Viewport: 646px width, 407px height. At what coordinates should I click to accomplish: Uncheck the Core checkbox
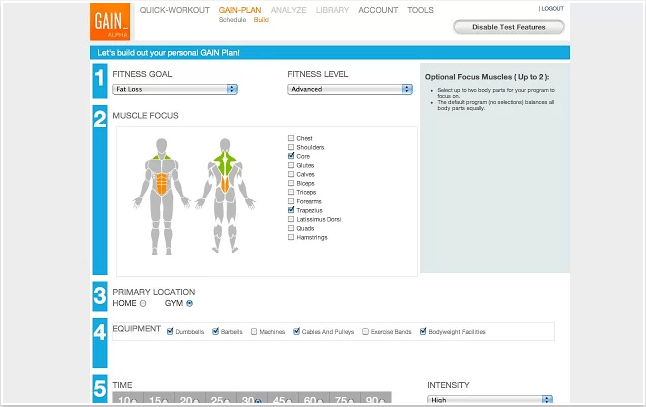[291, 156]
